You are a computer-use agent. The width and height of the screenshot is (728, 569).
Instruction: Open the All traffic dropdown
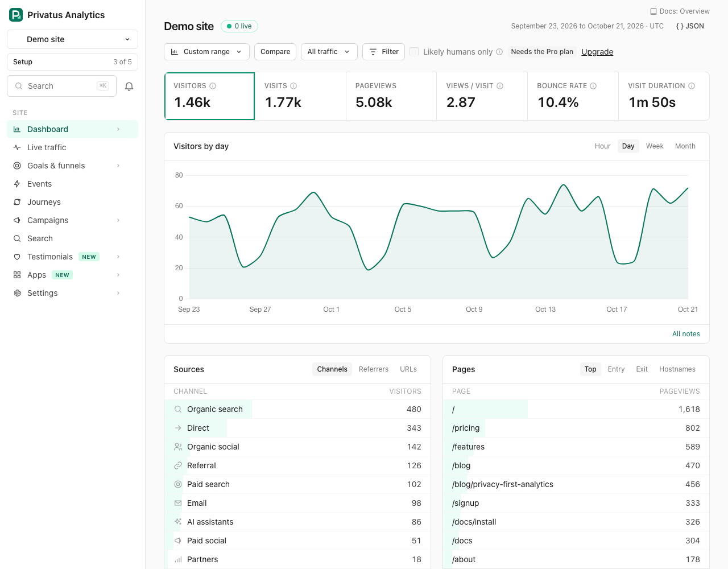[329, 52]
